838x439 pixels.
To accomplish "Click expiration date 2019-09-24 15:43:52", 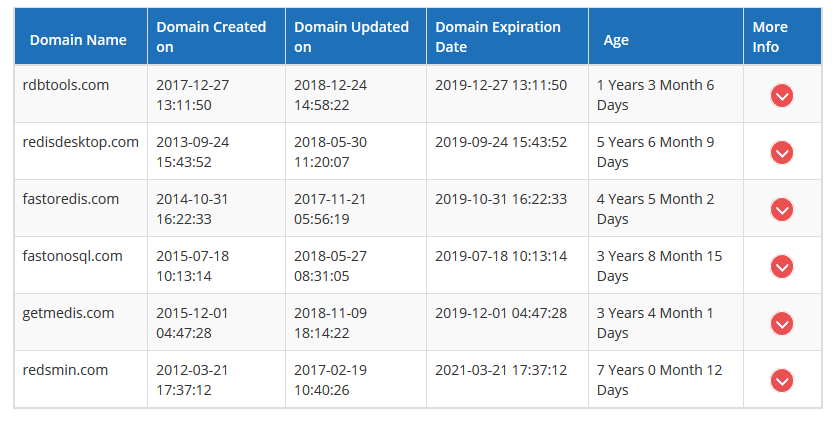I will (501, 142).
